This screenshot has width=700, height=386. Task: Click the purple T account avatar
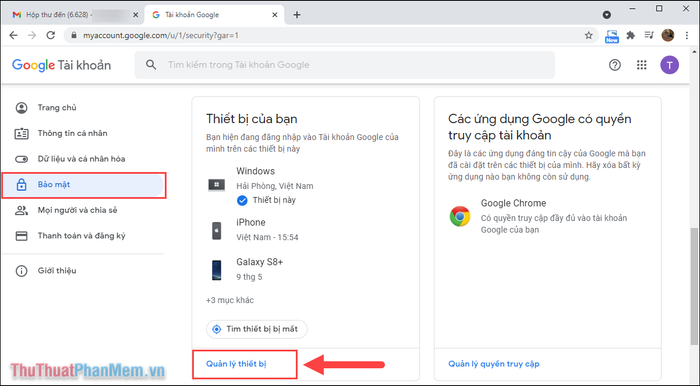point(669,65)
